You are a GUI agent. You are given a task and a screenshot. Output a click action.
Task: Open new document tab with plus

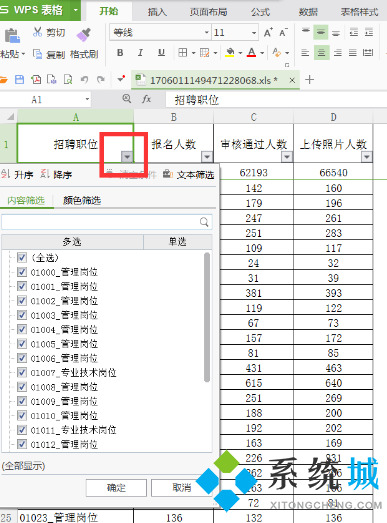309,80
